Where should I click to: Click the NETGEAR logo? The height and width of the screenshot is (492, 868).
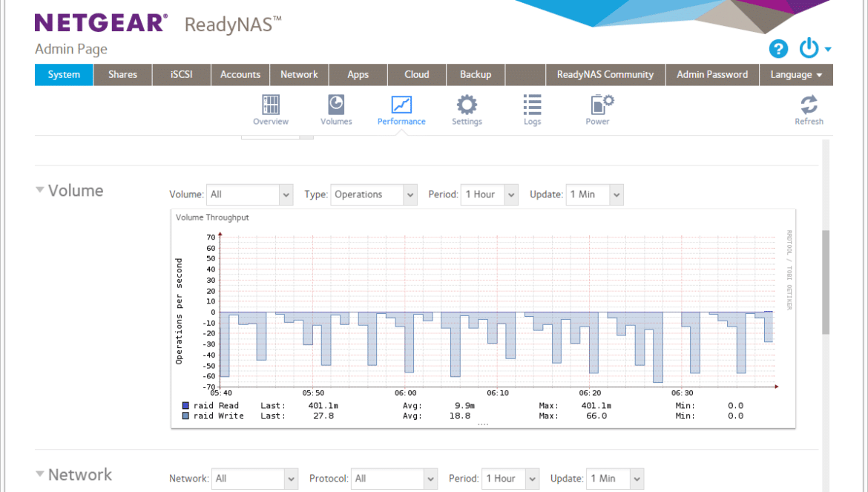pos(101,23)
